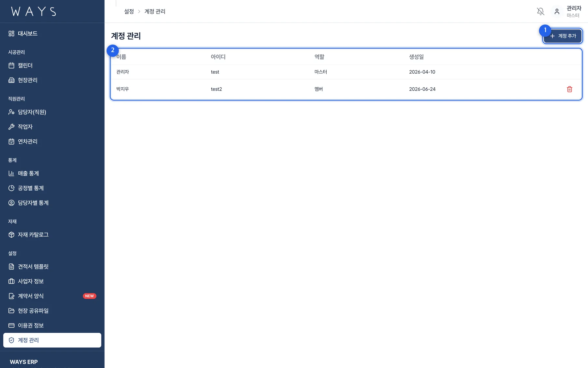The image size is (588, 368).
Task: Delete the 박지우 account with trash icon
Action: click(x=569, y=89)
